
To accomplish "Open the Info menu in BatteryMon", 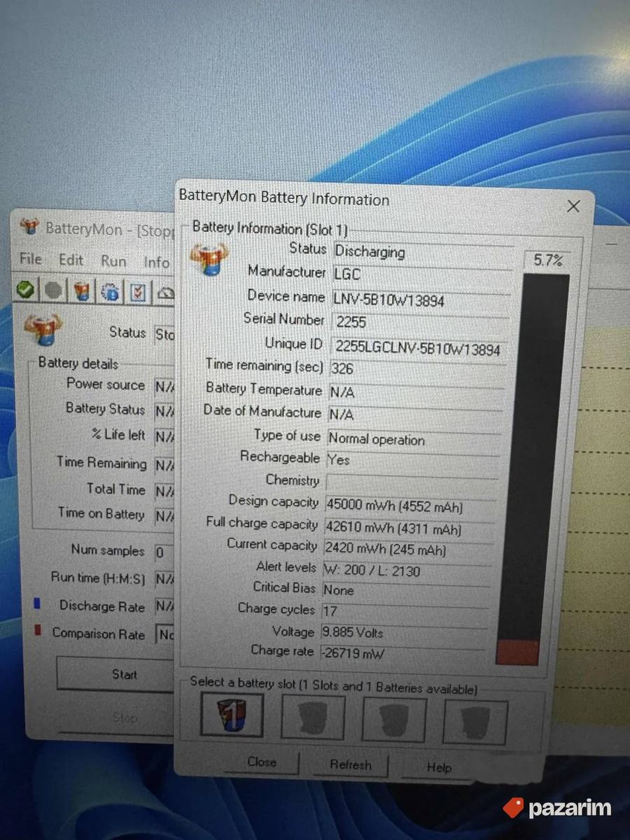I will pos(157,262).
